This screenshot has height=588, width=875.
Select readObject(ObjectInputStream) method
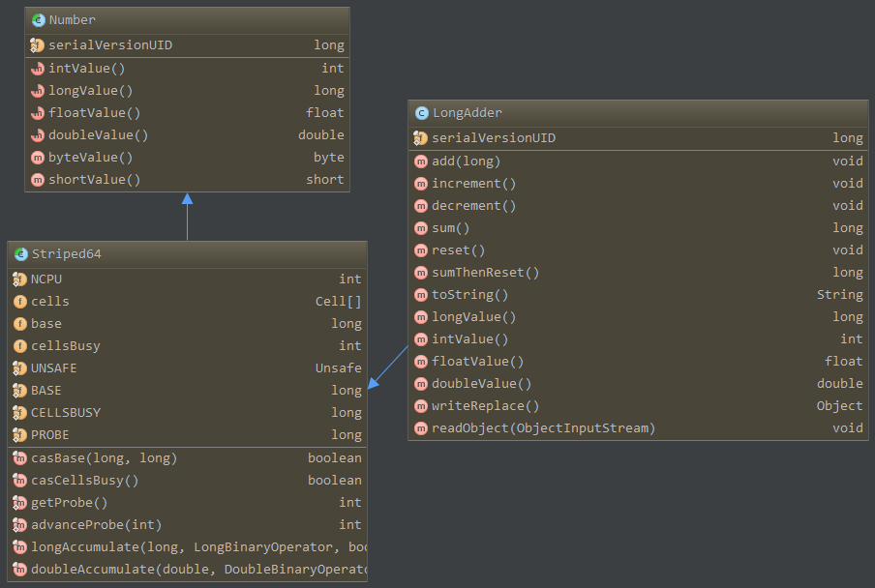point(543,428)
